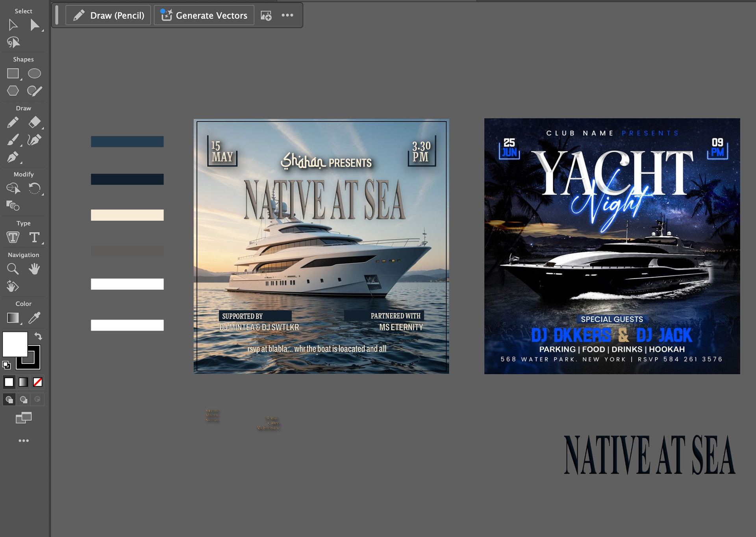The height and width of the screenshot is (537, 756).
Task: Select the Direct Selection tool
Action: pyautogui.click(x=35, y=25)
